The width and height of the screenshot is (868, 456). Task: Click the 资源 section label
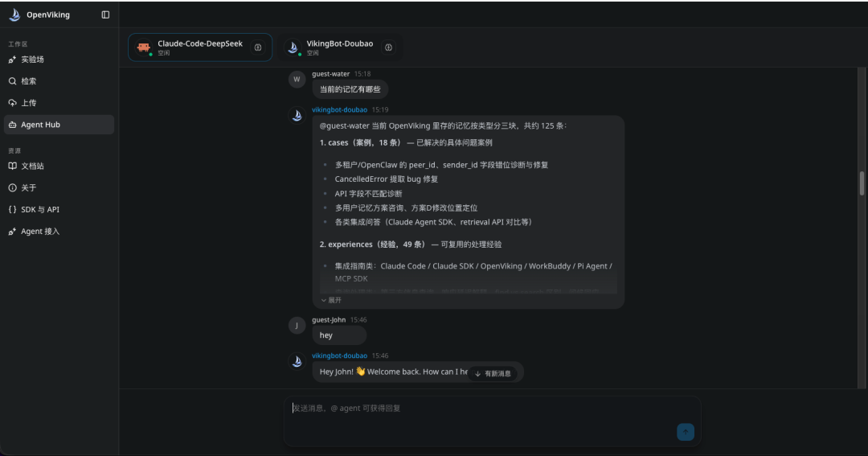(x=14, y=150)
